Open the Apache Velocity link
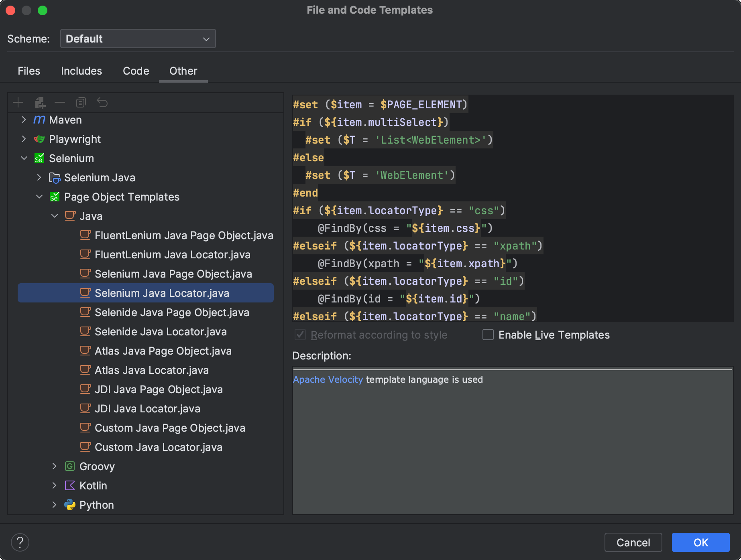This screenshot has height=560, width=741. pos(328,379)
